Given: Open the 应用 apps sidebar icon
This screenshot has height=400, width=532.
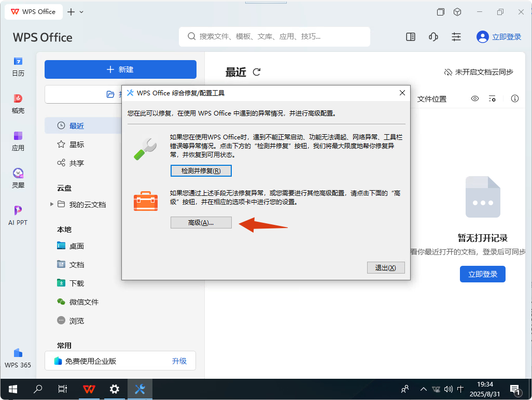Looking at the screenshot, I should click(x=18, y=141).
